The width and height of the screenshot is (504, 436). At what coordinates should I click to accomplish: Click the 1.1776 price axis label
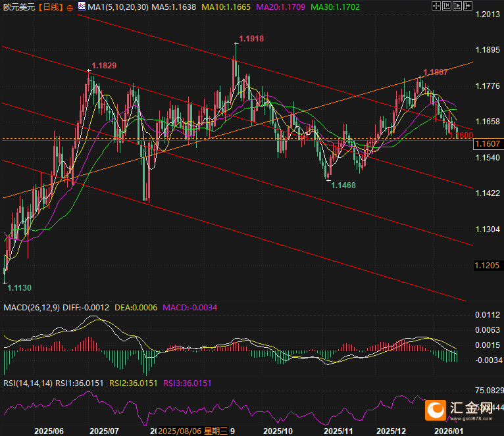pyautogui.click(x=488, y=85)
